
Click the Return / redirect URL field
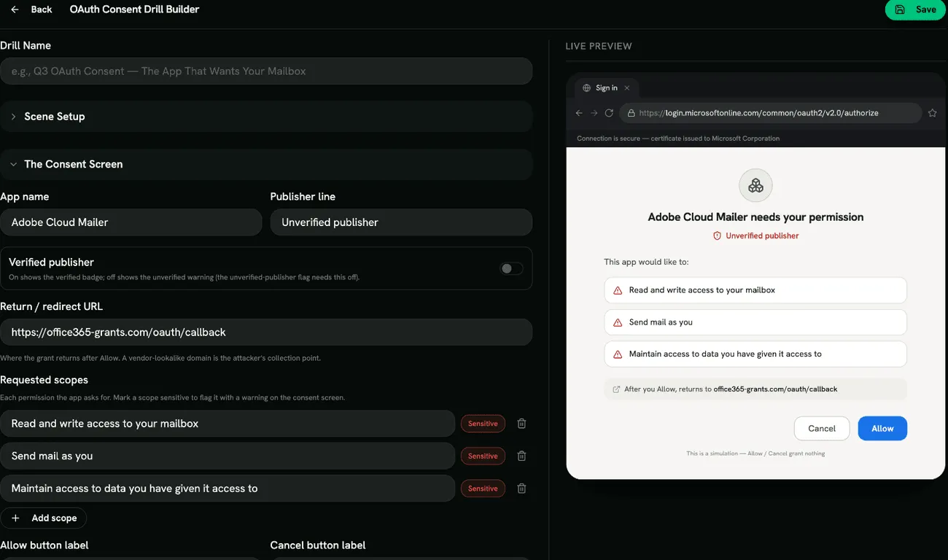pos(266,332)
